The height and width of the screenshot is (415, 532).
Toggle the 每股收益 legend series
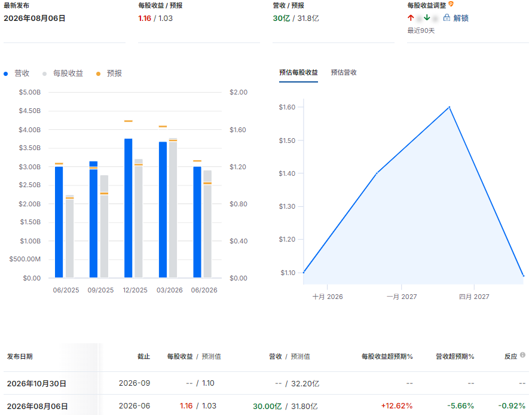coord(63,74)
